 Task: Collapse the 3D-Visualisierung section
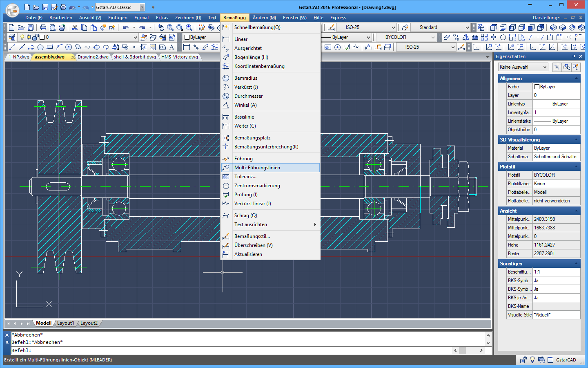point(576,139)
